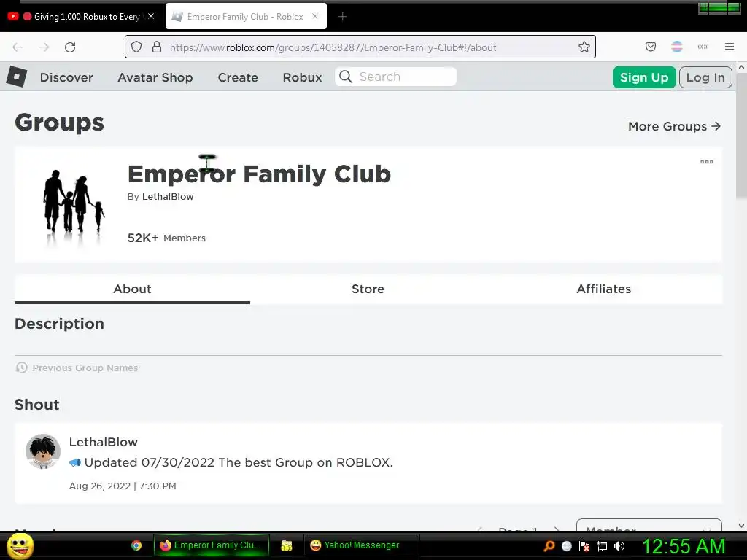Open Yahoo! Messenger from the taskbar

(x=361, y=545)
